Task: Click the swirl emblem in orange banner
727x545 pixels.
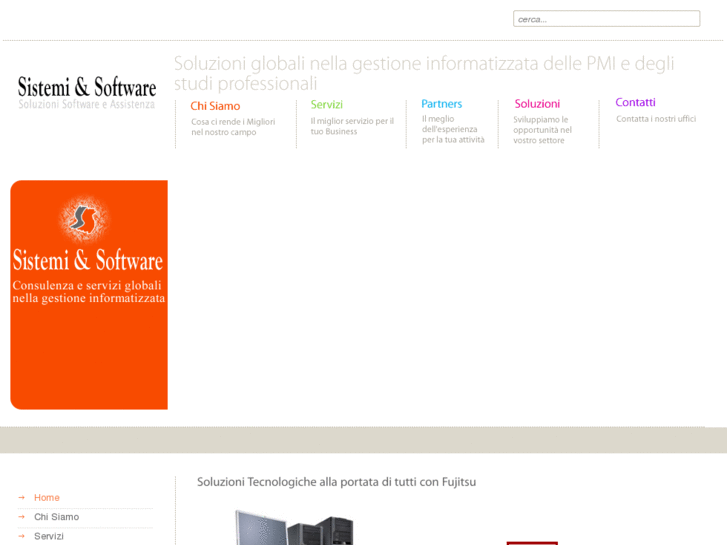Action: pos(84,218)
